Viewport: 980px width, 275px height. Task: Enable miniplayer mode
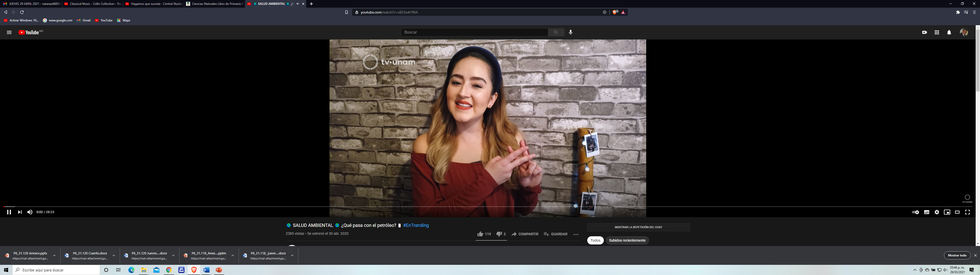coord(947,212)
